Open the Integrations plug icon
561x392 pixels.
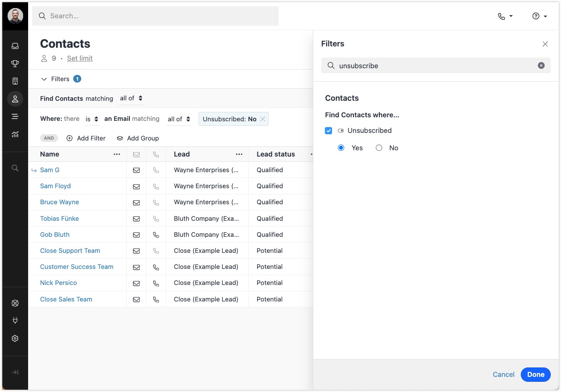point(15,321)
